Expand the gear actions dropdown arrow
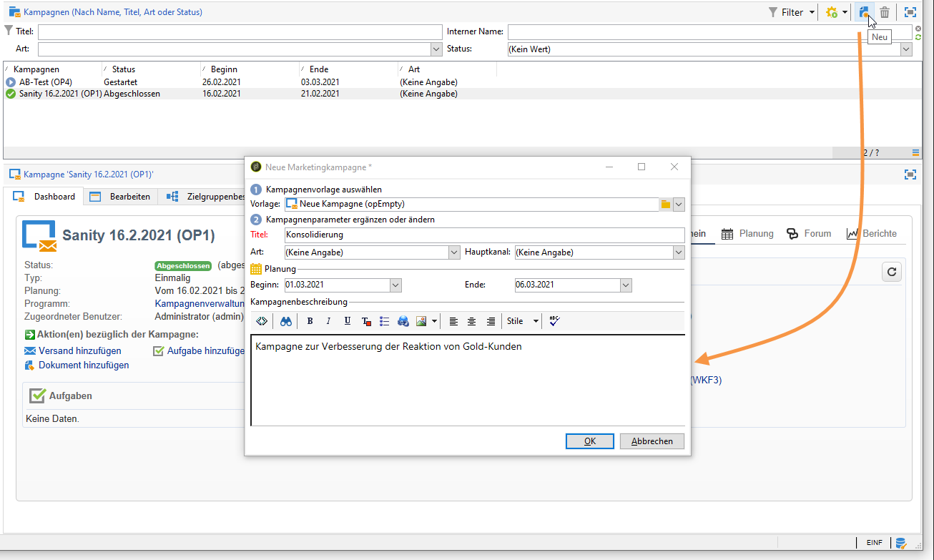The width and height of the screenshot is (934, 560). tap(845, 12)
